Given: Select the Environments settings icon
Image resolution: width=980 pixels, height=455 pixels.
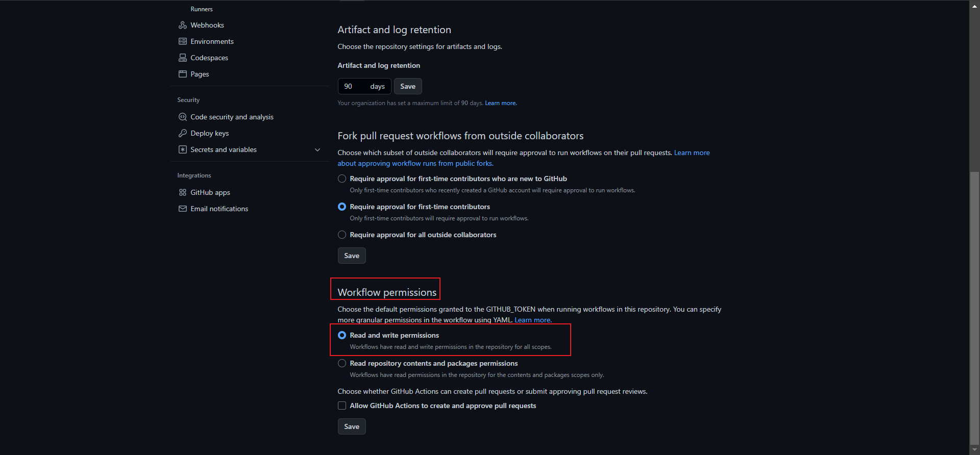Looking at the screenshot, I should 183,41.
